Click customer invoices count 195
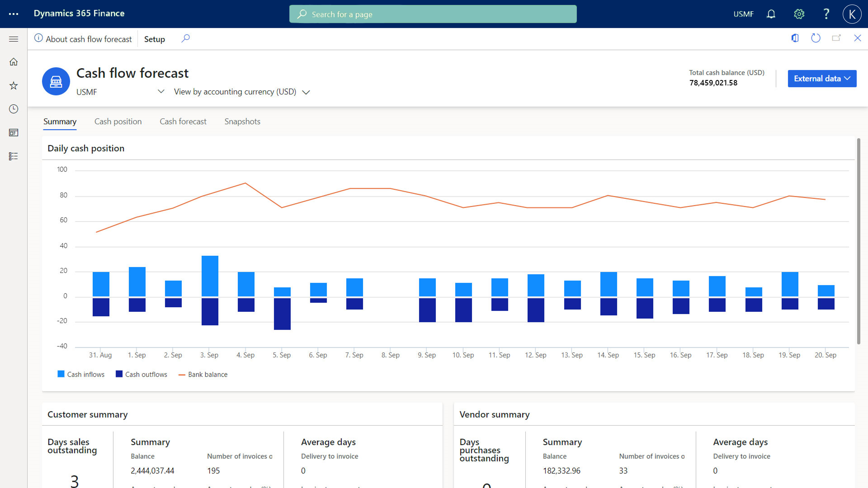The width and height of the screenshot is (868, 488). 213,470
